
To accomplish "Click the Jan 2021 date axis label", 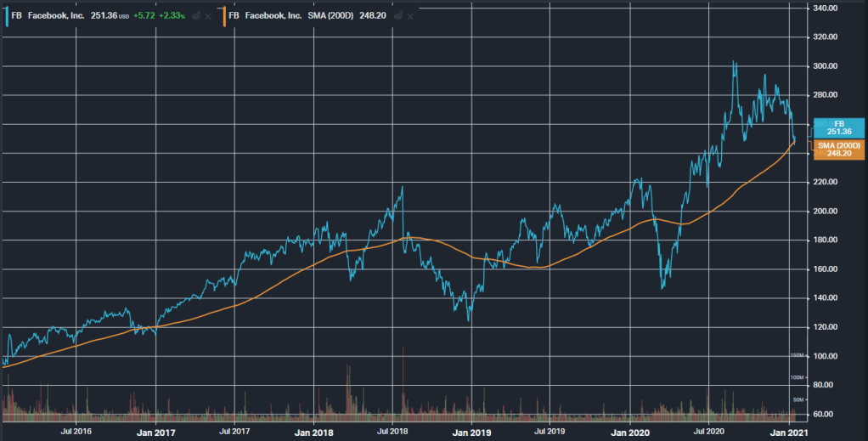I will point(789,432).
